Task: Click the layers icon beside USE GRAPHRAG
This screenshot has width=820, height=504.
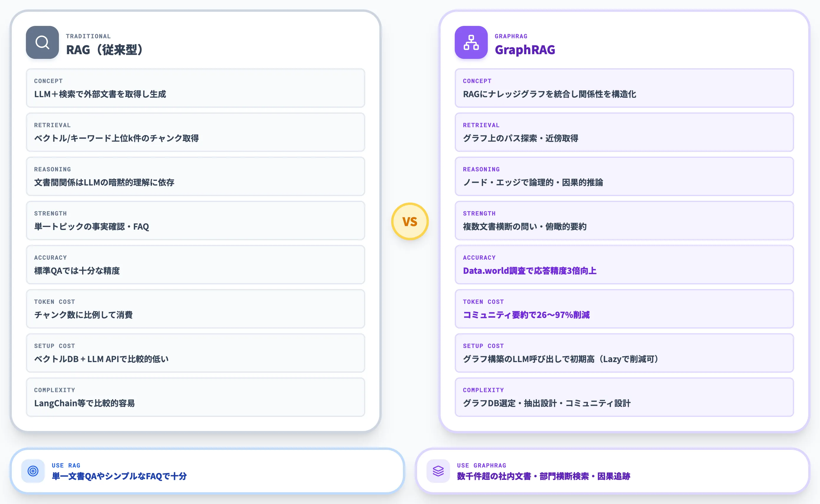Action: [438, 471]
